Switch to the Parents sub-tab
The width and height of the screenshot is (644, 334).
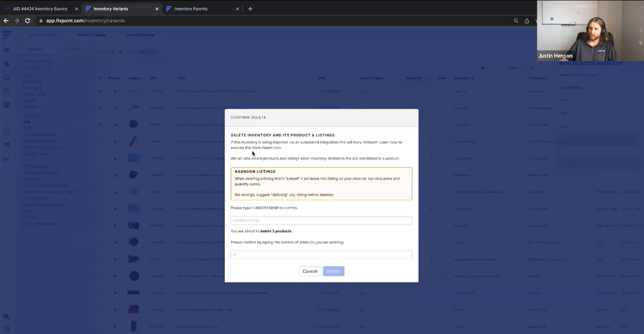point(74,49)
